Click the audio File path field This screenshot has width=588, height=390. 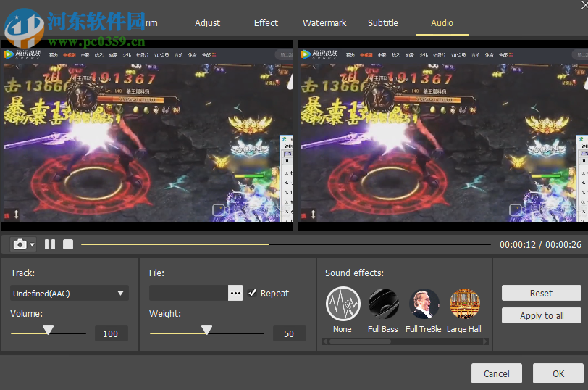(188, 293)
